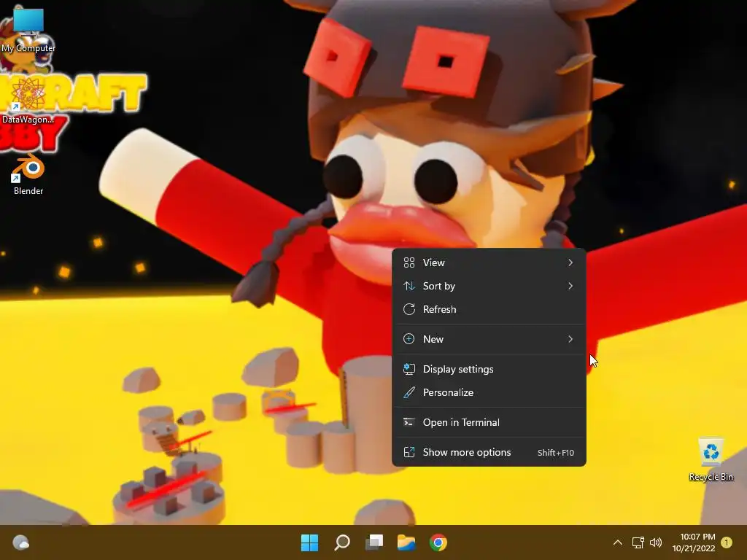Image resolution: width=747 pixels, height=560 pixels.
Task: Open the clock showing 10:07 PM
Action: (x=698, y=537)
